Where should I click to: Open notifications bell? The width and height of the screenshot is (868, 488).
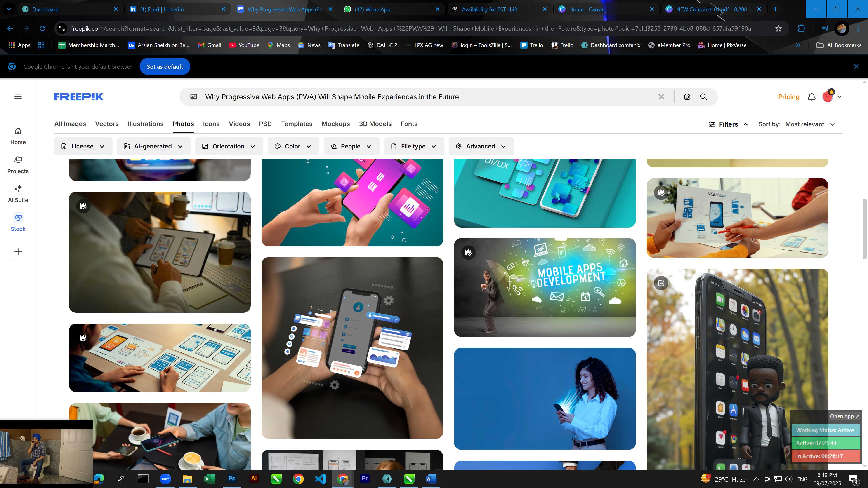812,97
